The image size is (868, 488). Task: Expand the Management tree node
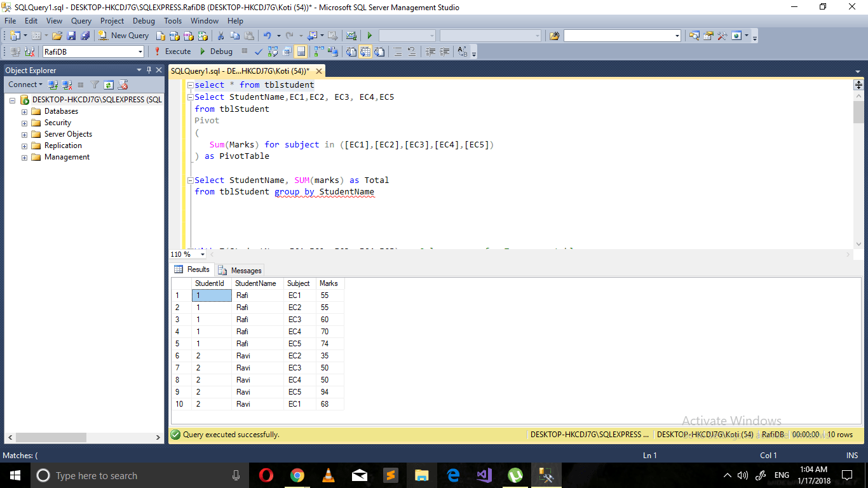(x=25, y=158)
